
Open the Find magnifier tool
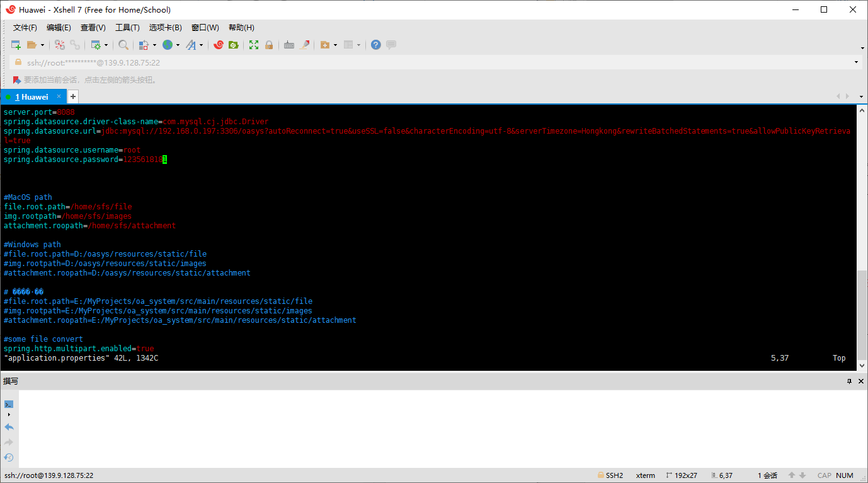[x=123, y=45]
